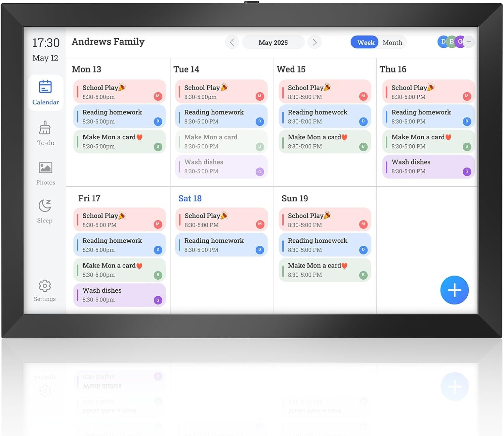Go to previous week arrow

coord(232,42)
